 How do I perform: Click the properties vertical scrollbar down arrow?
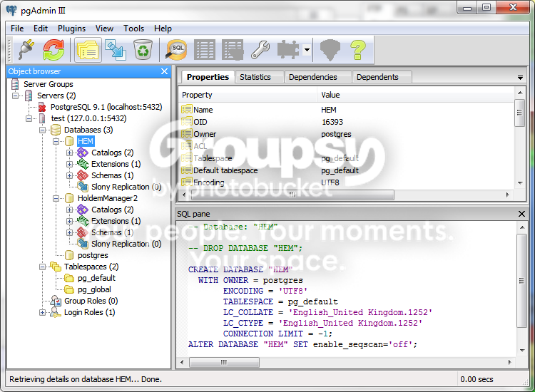tap(520, 183)
